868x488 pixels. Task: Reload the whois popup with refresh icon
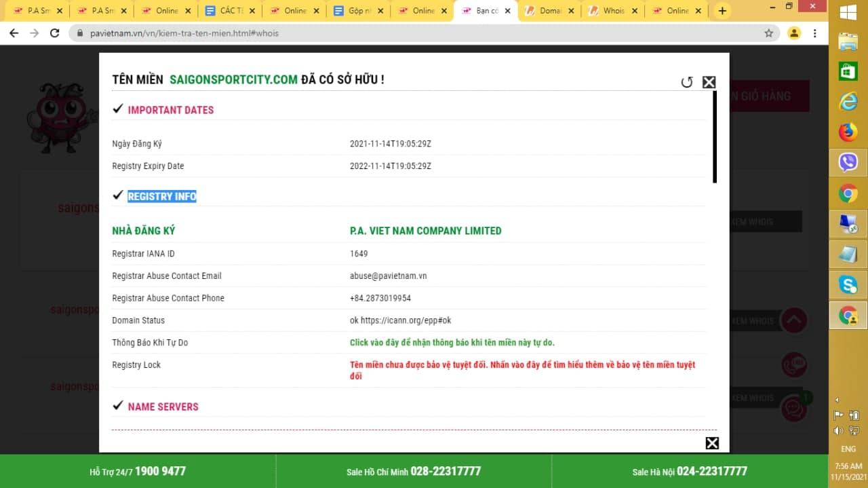(687, 82)
